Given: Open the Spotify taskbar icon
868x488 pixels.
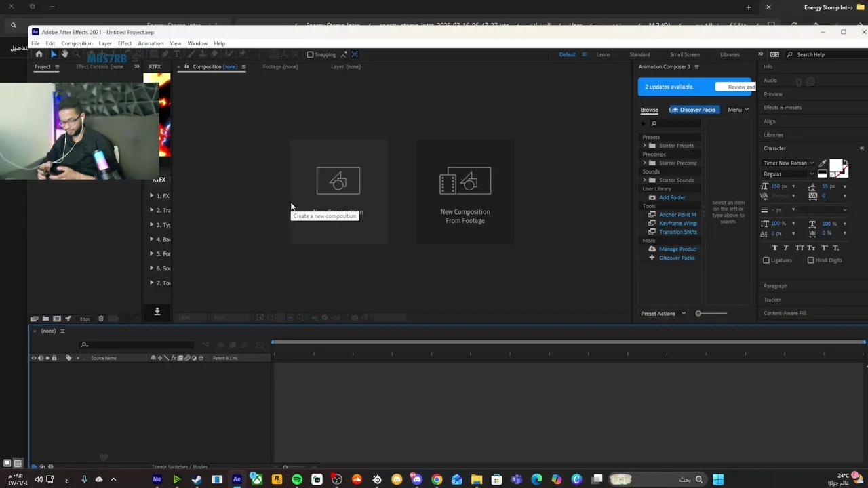Looking at the screenshot, I should coord(297,480).
